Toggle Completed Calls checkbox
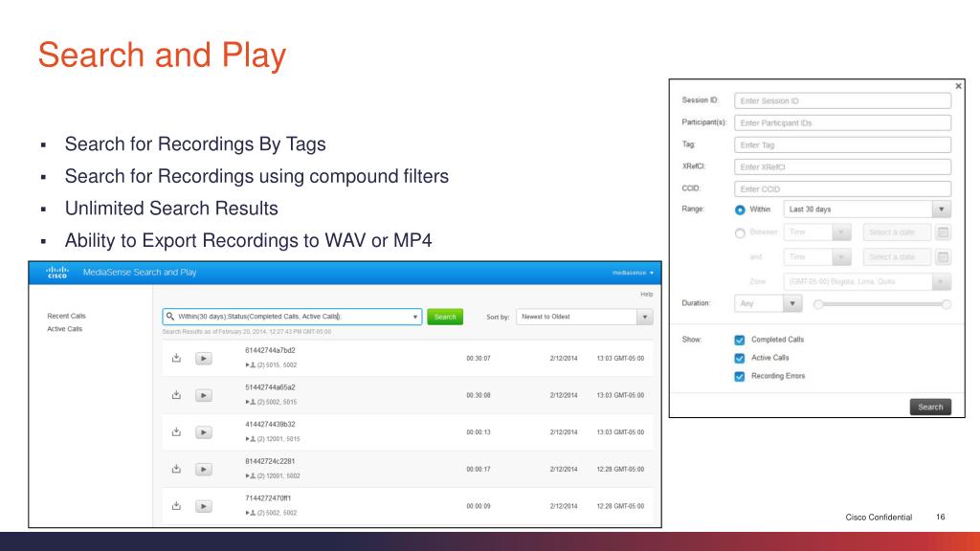 click(x=740, y=340)
